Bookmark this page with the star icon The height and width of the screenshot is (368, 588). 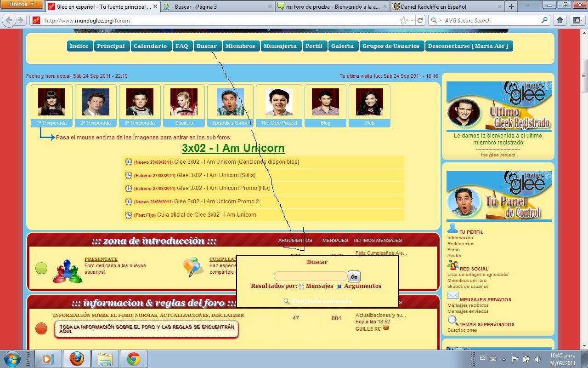coord(403,20)
